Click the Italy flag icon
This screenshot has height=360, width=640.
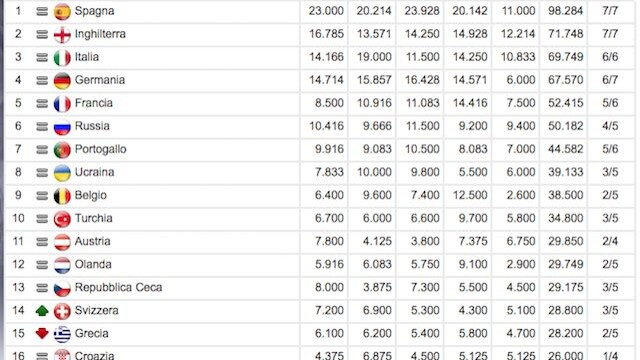coord(62,58)
